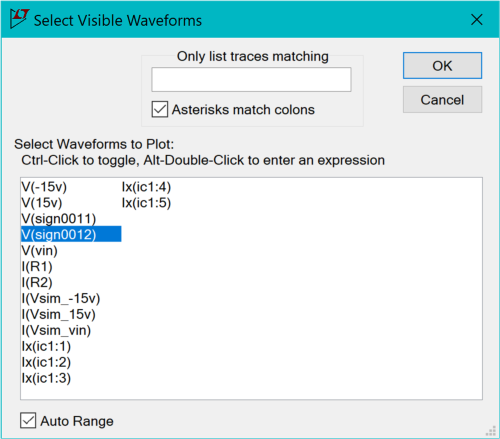Viewport: 500px width, 439px height.
Task: Select the I(R1) current trace
Action: coord(37,266)
